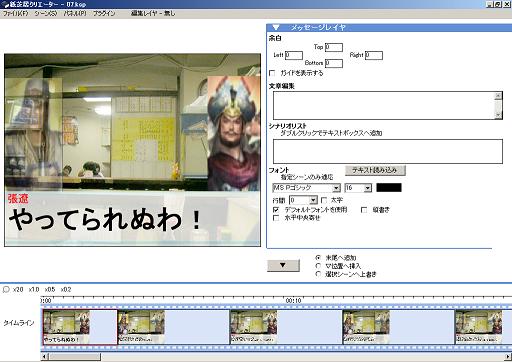Click the timeline scrollbar right arrow
The image size is (512, 362).
click(x=508, y=357)
